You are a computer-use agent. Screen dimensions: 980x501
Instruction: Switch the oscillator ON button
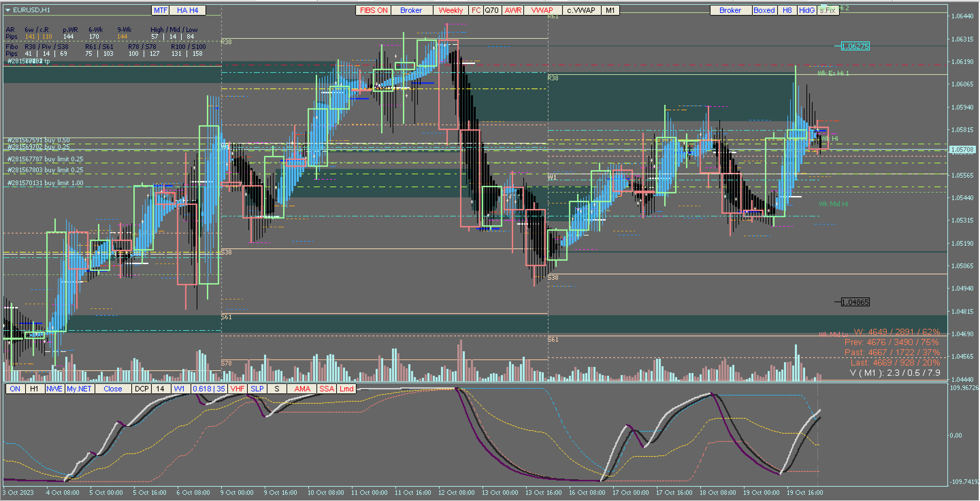(x=15, y=389)
